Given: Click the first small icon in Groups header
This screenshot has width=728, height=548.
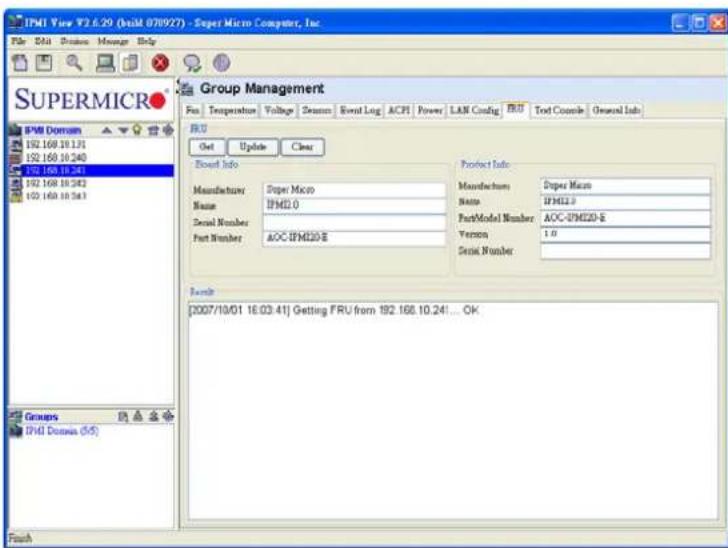Looking at the screenshot, I should [123, 417].
